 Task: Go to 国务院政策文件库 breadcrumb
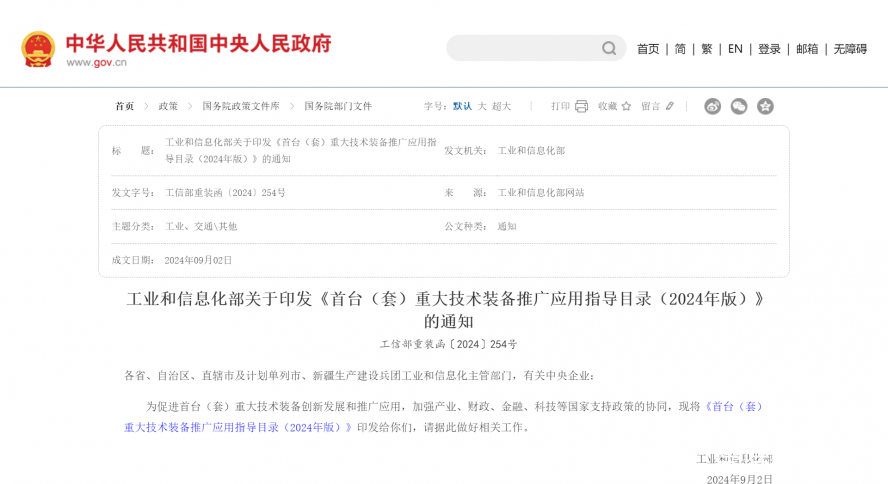(x=241, y=106)
